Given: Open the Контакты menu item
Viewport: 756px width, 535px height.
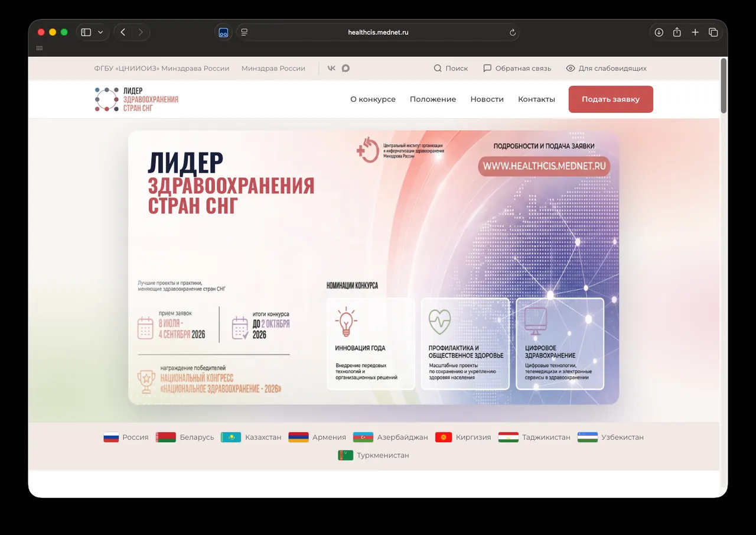Looking at the screenshot, I should (x=536, y=99).
